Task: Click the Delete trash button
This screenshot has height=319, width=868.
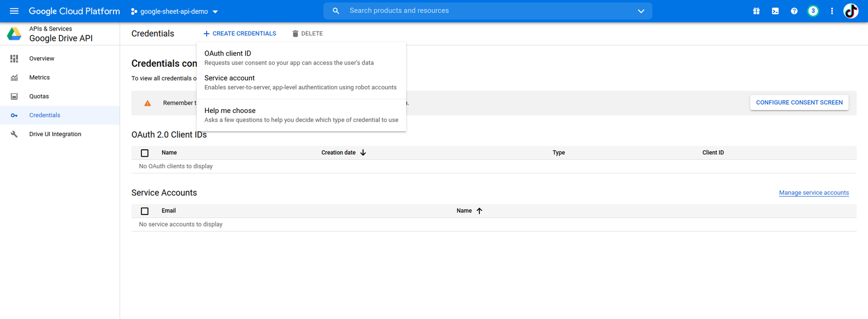Action: click(308, 34)
